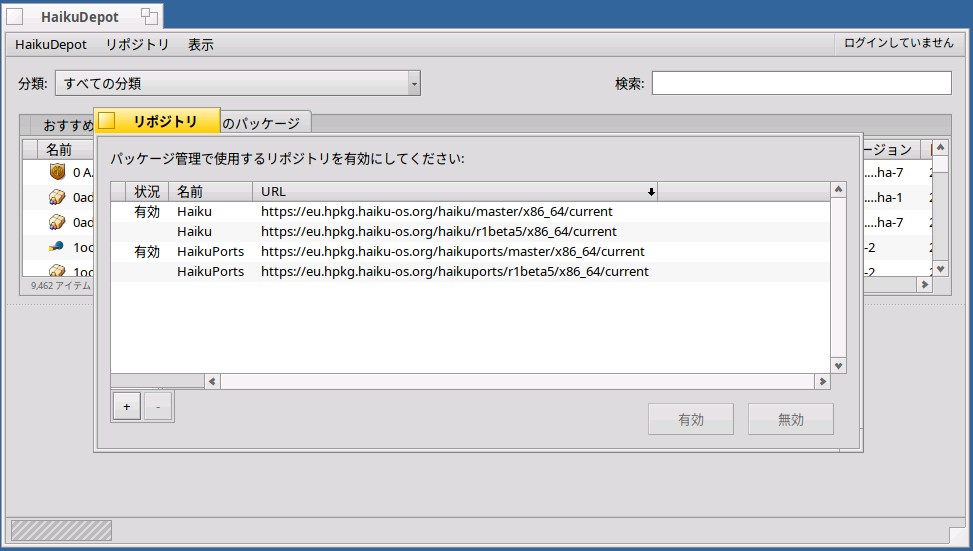The height and width of the screenshot is (551, 973).
Task: Sort repositories by the 状況 column header
Action: point(147,192)
